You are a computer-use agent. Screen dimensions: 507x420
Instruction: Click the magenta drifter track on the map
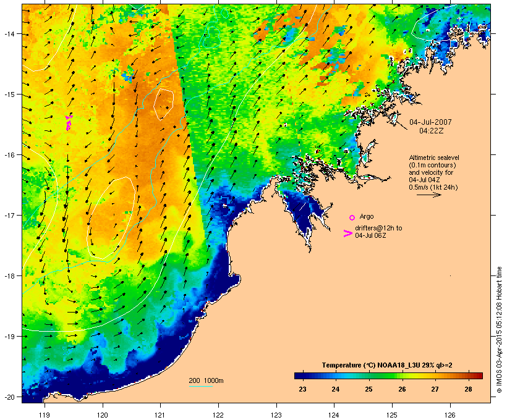69,123
